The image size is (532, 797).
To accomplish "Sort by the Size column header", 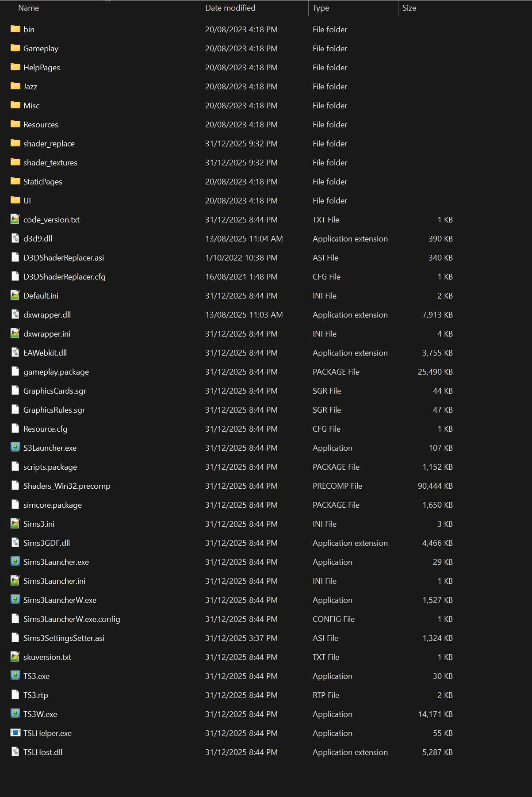I will (409, 8).
